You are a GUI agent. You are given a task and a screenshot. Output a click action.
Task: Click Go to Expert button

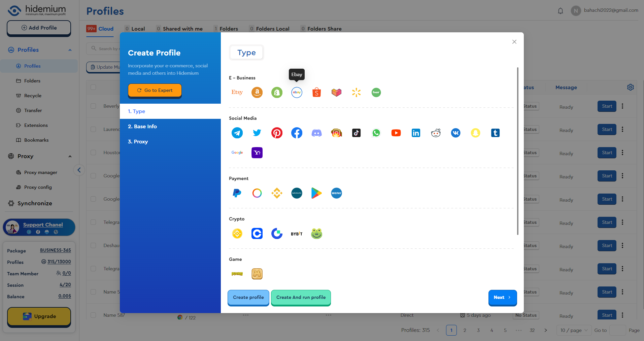click(155, 91)
